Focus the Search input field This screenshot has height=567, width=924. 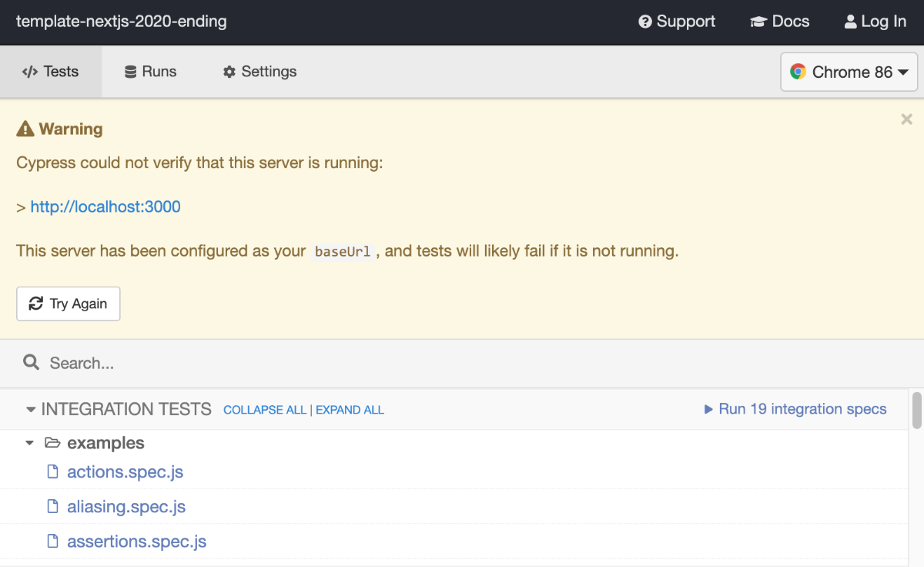tap(462, 363)
